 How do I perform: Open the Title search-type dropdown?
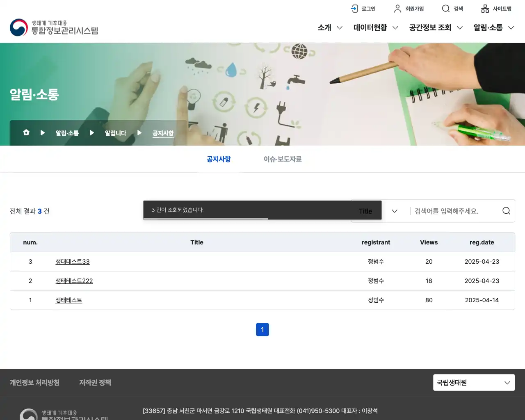(377, 211)
